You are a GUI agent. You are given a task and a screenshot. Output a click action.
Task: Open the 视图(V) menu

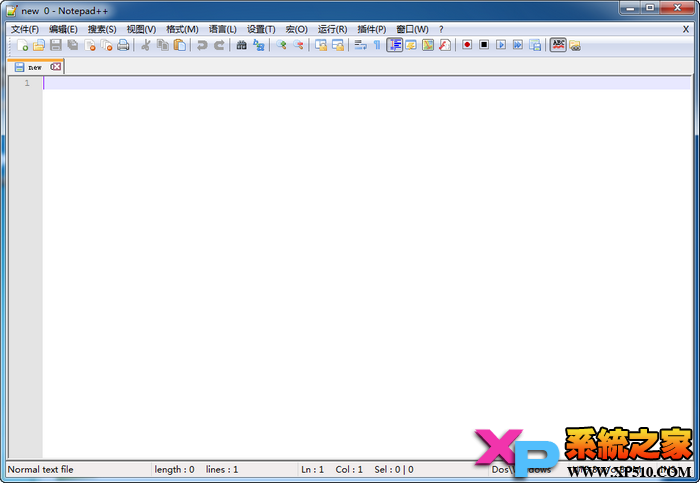pyautogui.click(x=142, y=29)
